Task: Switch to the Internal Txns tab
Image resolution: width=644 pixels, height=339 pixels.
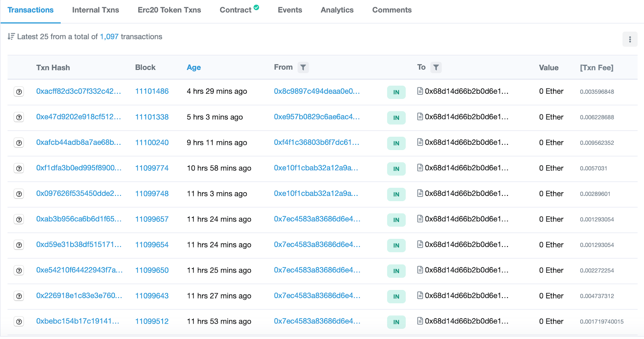Action: coord(95,10)
